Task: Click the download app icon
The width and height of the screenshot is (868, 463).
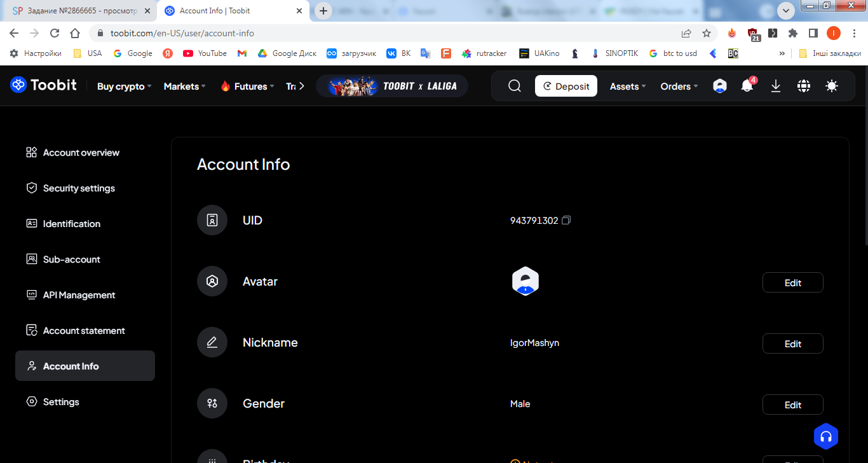Action: click(x=776, y=86)
